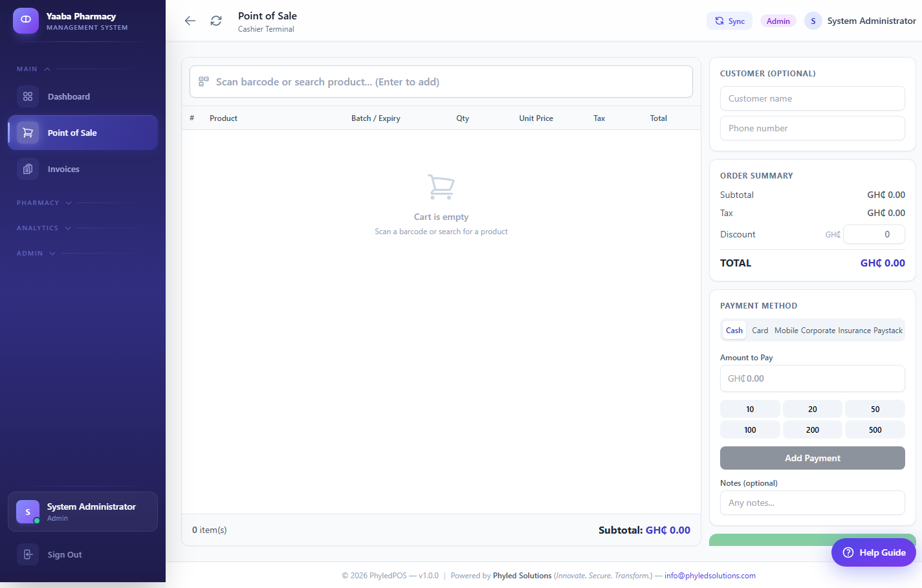This screenshot has height=588, width=922.
Task: Select the Card payment method
Action: [x=760, y=331]
